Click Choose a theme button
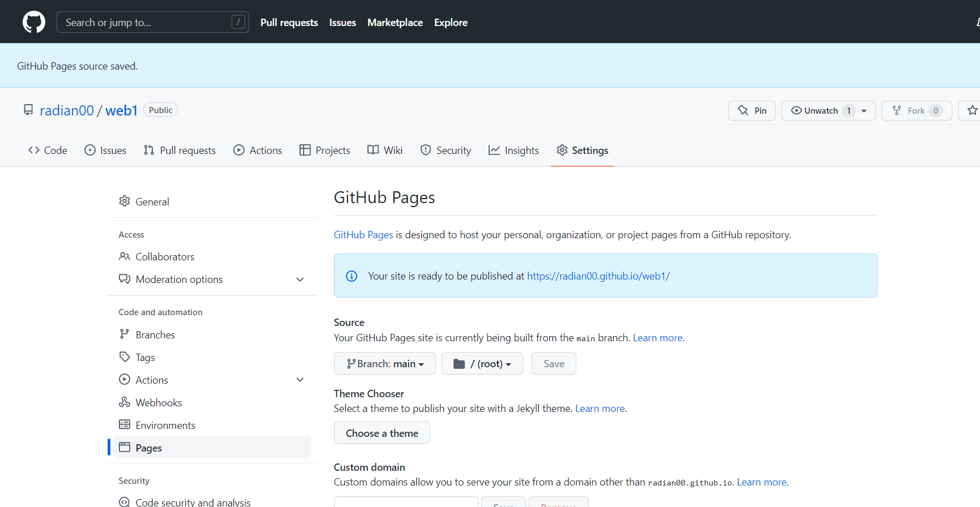This screenshot has height=507, width=980. [382, 433]
